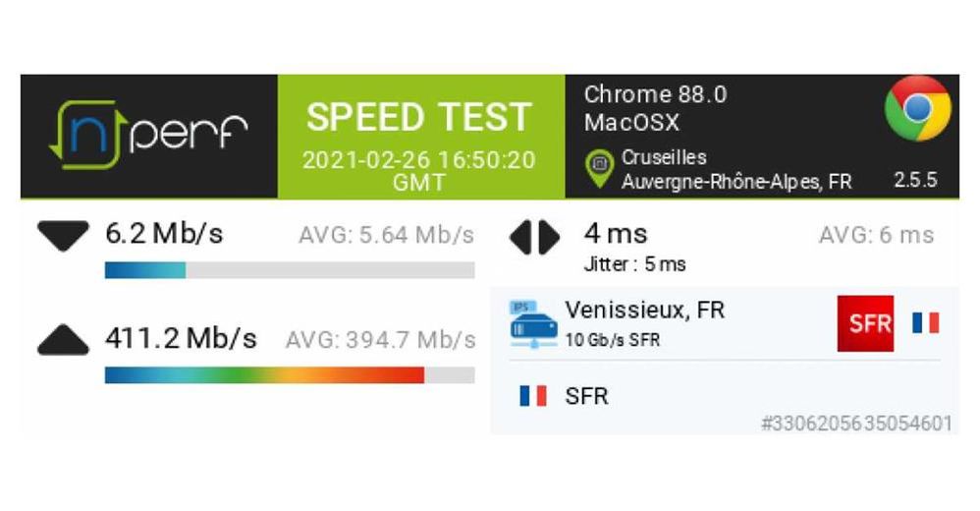Click the 411.2 Mb/s upload value

(x=181, y=339)
